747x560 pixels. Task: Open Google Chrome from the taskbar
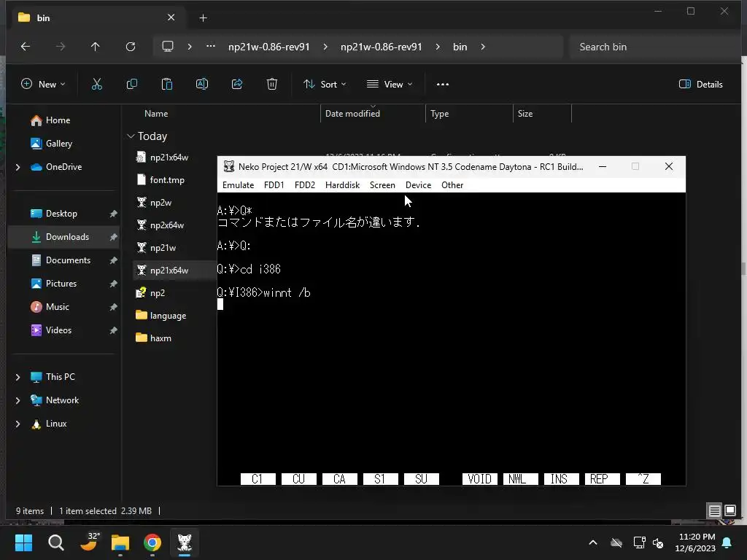coord(152,542)
